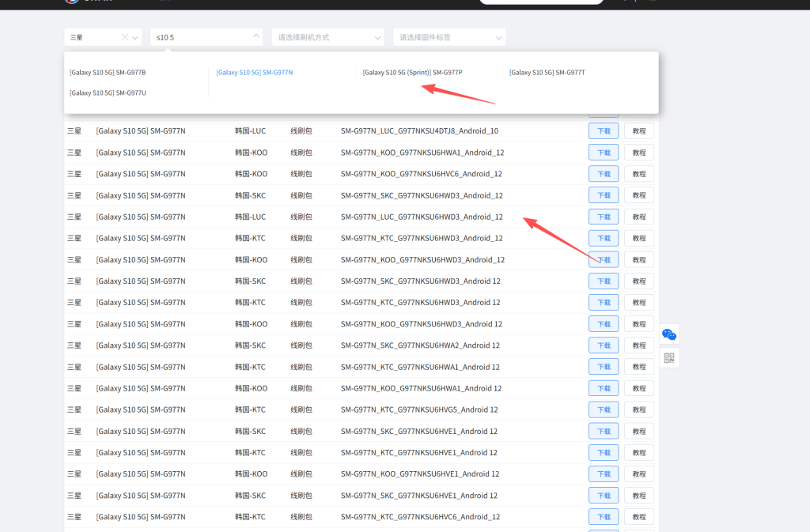This screenshot has height=532, width=810.
Task: Download KTC G977NKSU6HVG5 firmware
Action: [604, 409]
